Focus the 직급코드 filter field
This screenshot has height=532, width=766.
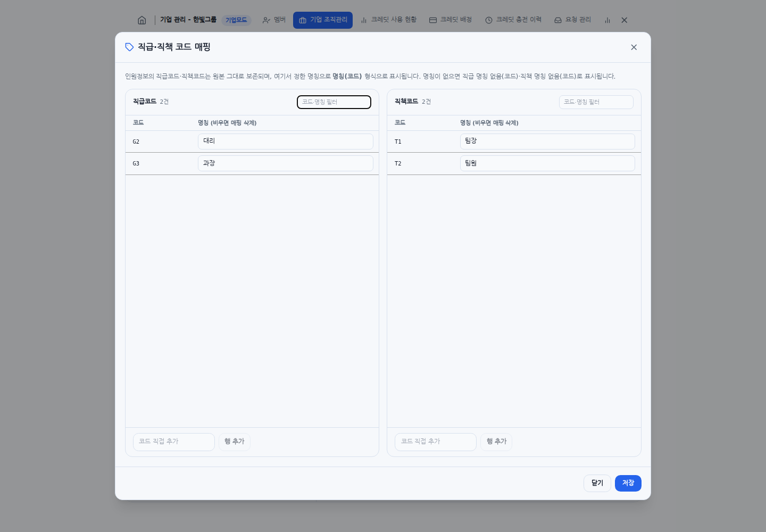coord(334,102)
